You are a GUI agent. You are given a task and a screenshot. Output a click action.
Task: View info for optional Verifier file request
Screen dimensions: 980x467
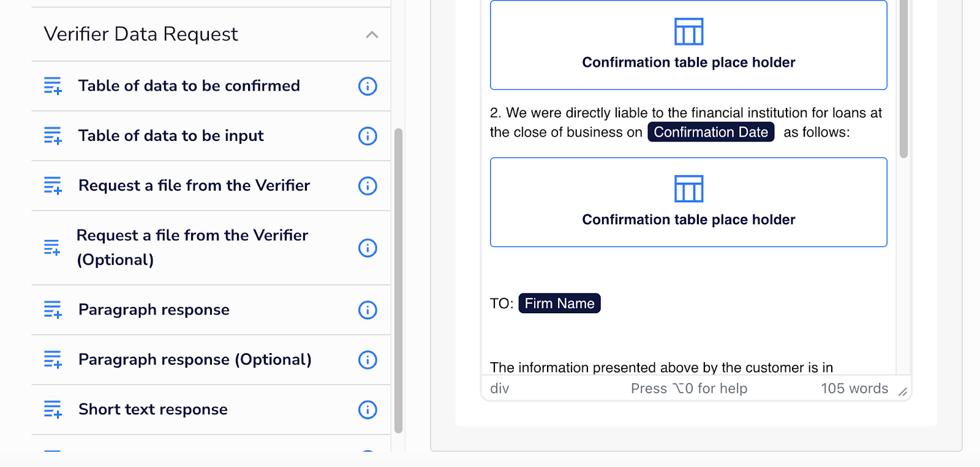367,248
